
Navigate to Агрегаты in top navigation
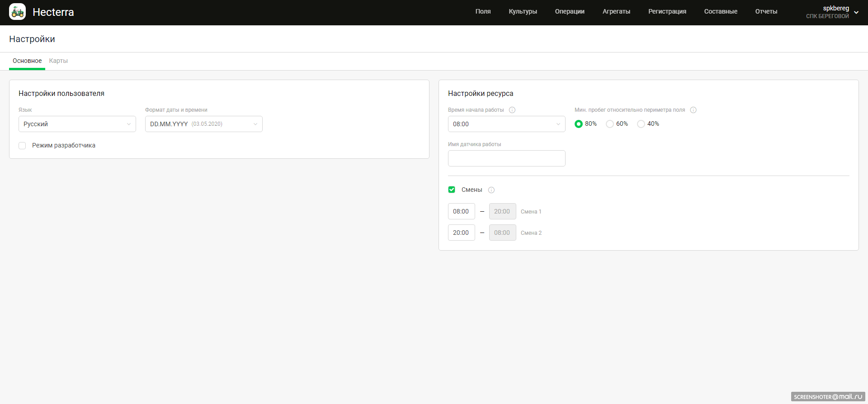(616, 11)
